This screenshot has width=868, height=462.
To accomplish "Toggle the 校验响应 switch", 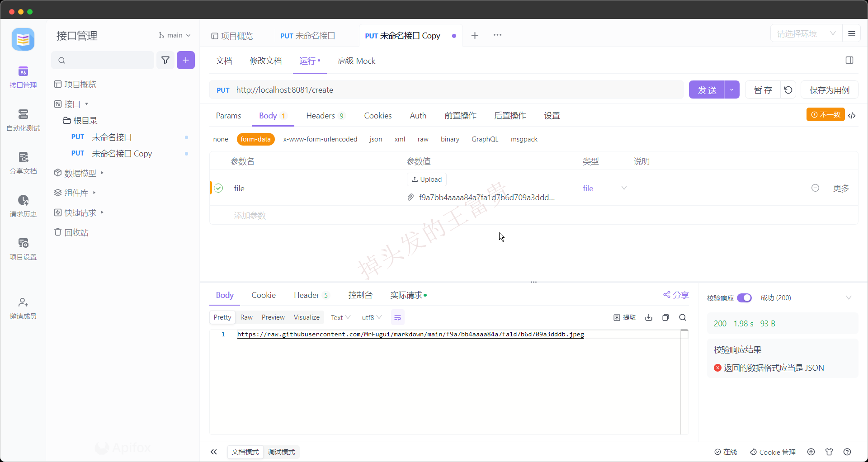I will [744, 298].
